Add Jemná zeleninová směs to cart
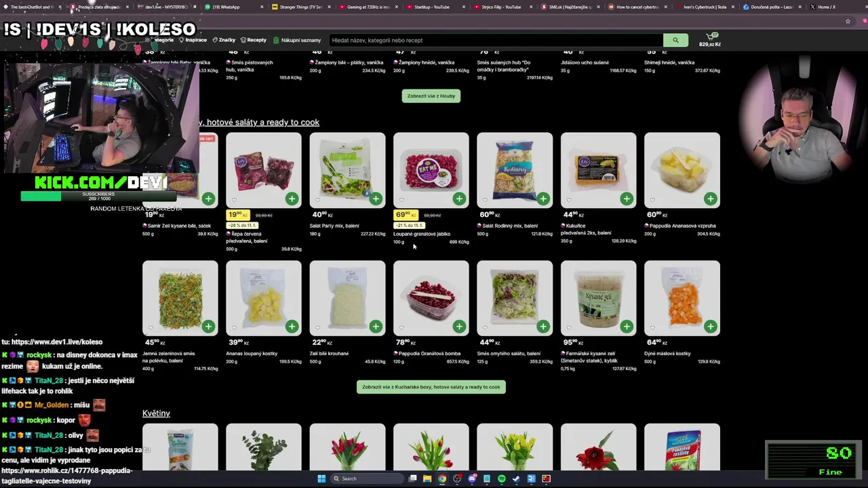The height and width of the screenshot is (488, 868). point(208,326)
